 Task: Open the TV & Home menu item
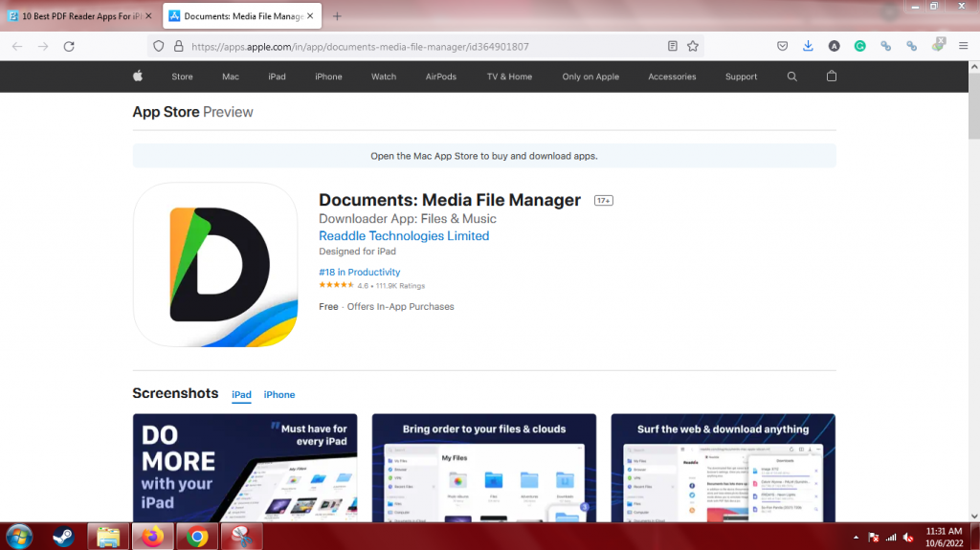click(509, 77)
